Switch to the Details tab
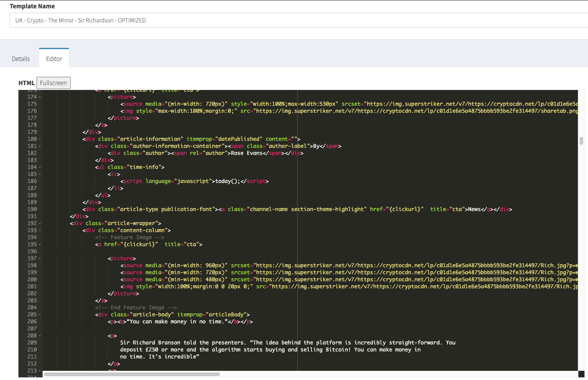 pyautogui.click(x=21, y=59)
